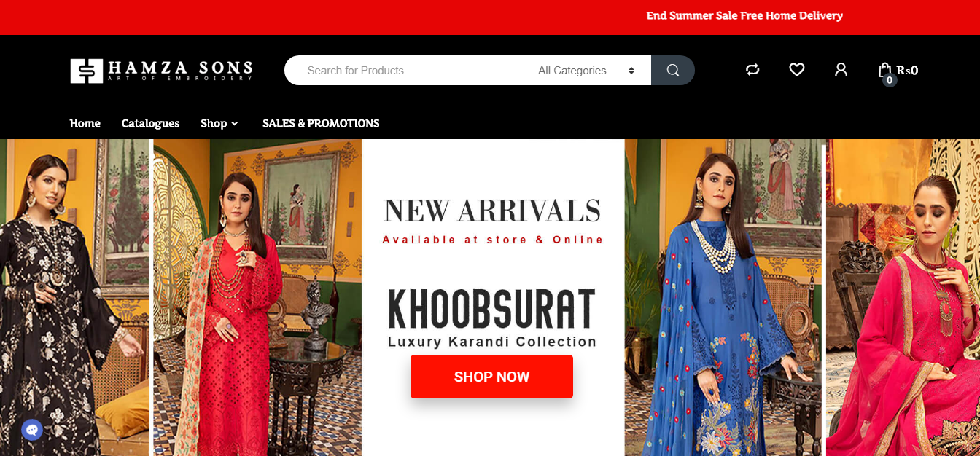Click the magnifier search icon button
This screenshot has width=980, height=456.
coord(672,71)
